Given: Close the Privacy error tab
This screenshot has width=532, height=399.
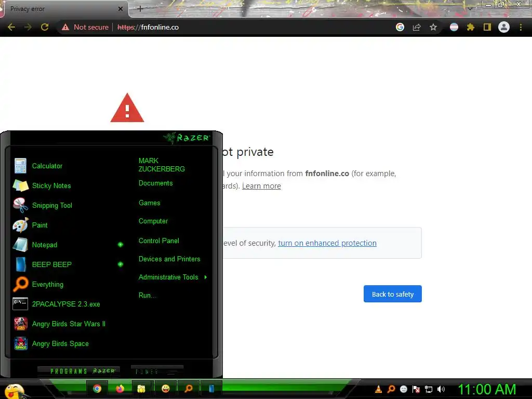Looking at the screenshot, I should 121,9.
